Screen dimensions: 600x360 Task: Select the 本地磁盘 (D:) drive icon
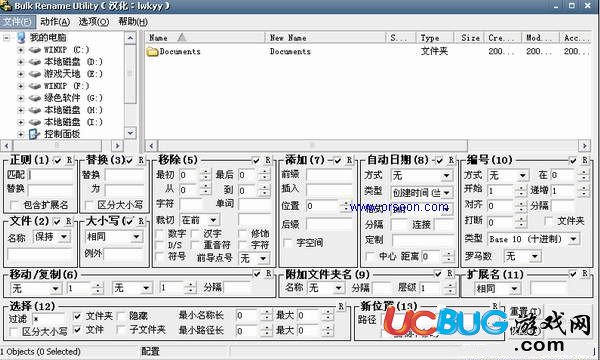(x=35, y=62)
